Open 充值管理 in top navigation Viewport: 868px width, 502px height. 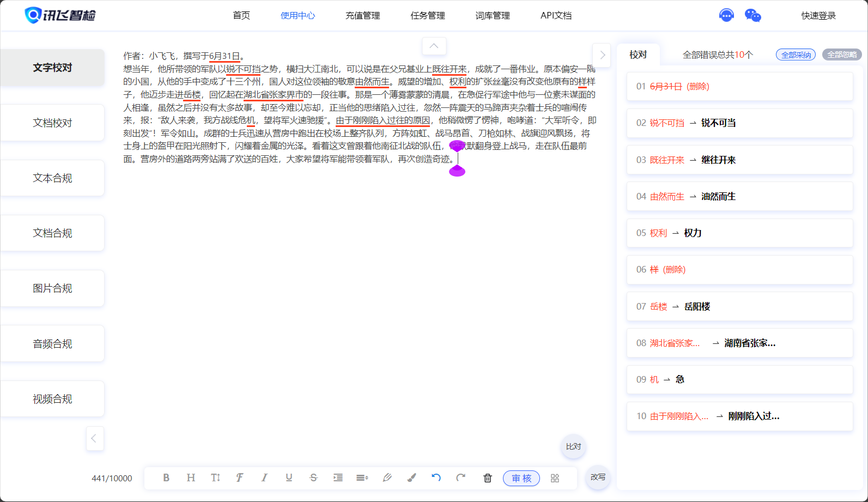pos(363,15)
